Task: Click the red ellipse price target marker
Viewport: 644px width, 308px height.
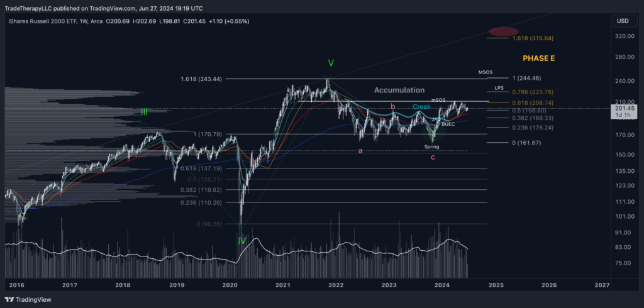Action: pos(504,31)
